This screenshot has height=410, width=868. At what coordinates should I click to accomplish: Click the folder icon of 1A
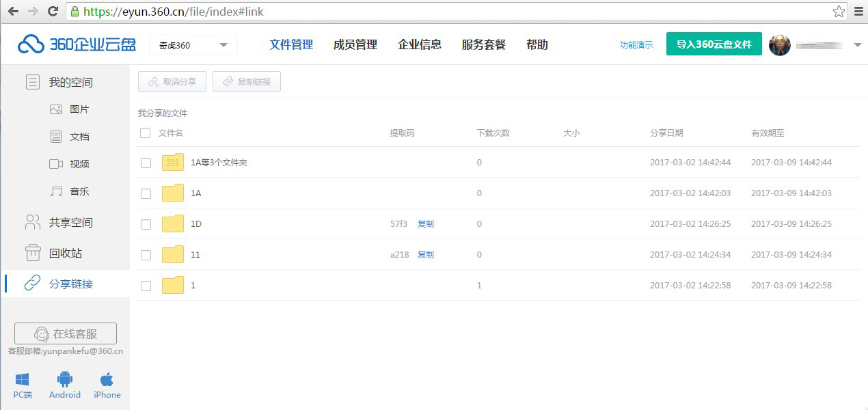click(x=173, y=193)
